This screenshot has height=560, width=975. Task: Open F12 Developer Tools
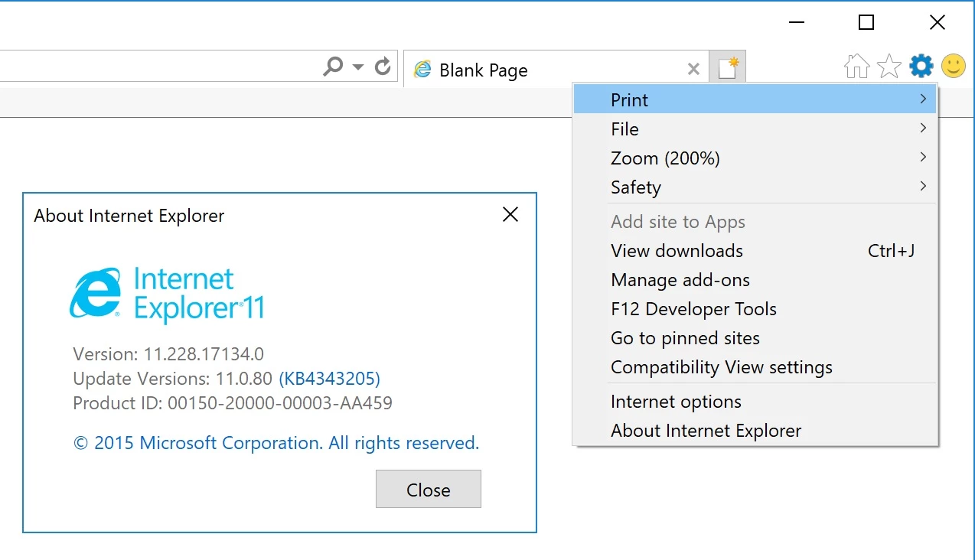tap(755, 309)
